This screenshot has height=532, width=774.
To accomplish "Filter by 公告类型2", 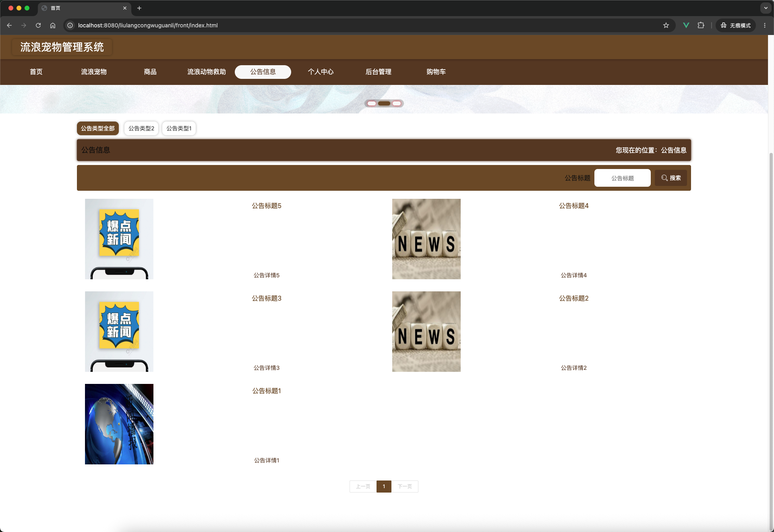I will click(x=141, y=128).
